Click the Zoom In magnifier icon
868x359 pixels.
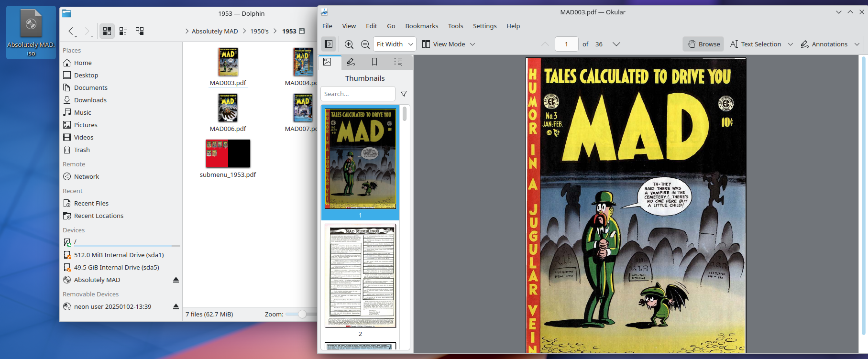(x=349, y=44)
